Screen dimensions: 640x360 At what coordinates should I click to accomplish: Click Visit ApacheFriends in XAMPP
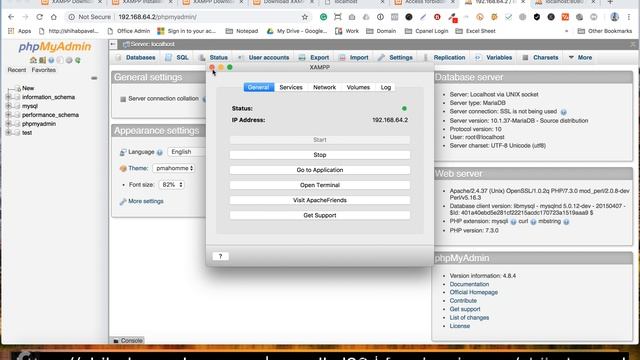320,200
